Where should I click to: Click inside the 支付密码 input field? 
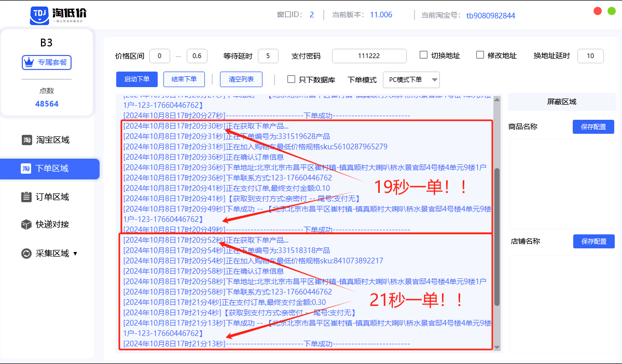(x=370, y=55)
